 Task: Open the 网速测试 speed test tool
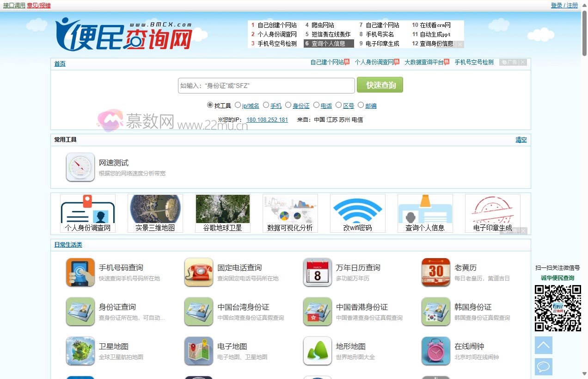(113, 163)
